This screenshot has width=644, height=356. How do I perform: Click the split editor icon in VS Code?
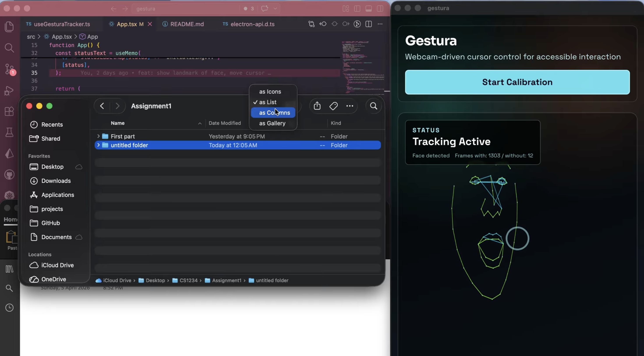click(368, 24)
